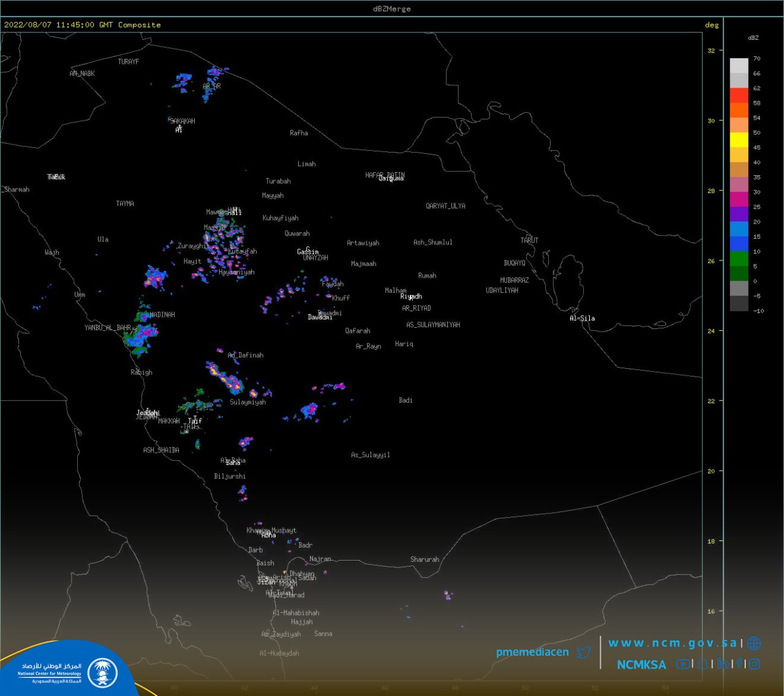This screenshot has width=784, height=696.
Task: Click the red swatch in dBZ legend
Action: point(739,95)
